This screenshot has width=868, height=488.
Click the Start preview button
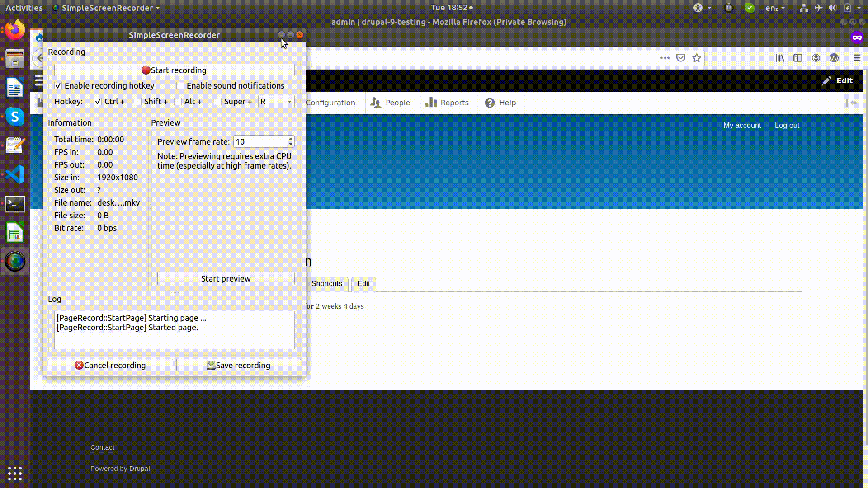pyautogui.click(x=226, y=278)
